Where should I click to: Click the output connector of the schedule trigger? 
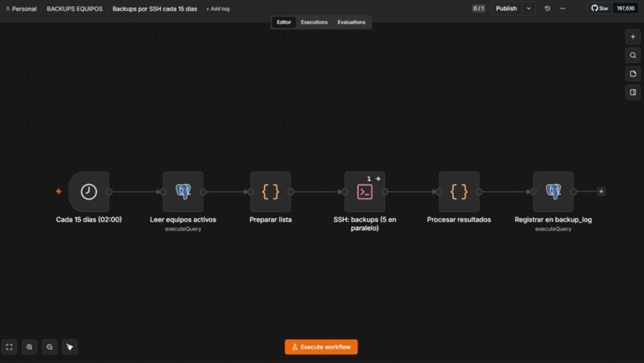point(109,192)
